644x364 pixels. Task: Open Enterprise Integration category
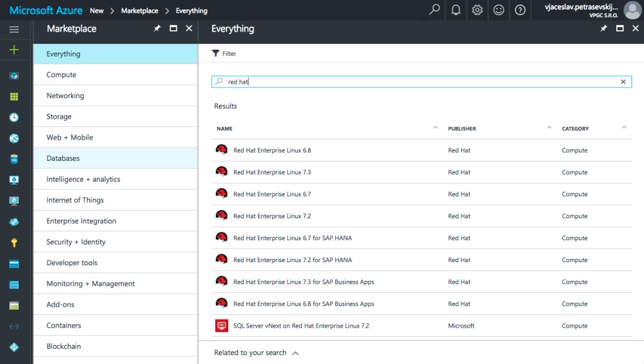[x=116, y=221]
